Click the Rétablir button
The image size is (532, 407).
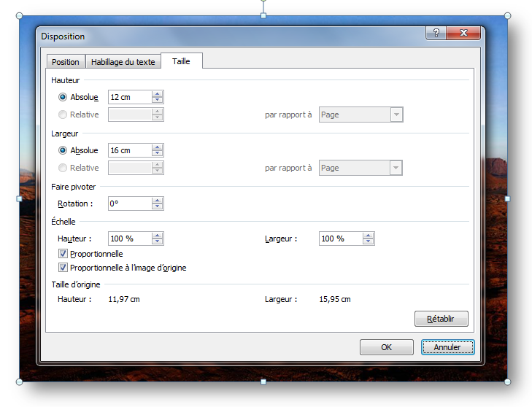[442, 319]
